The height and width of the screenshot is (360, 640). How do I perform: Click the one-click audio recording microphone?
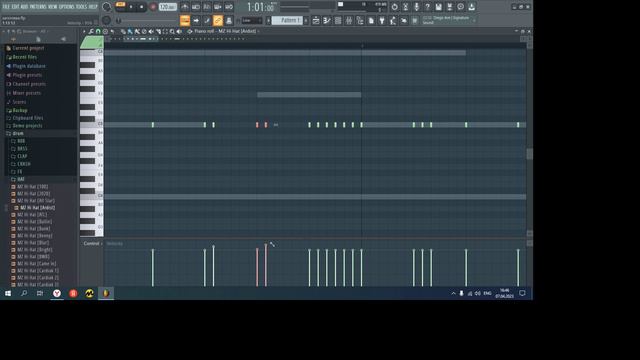[416, 7]
